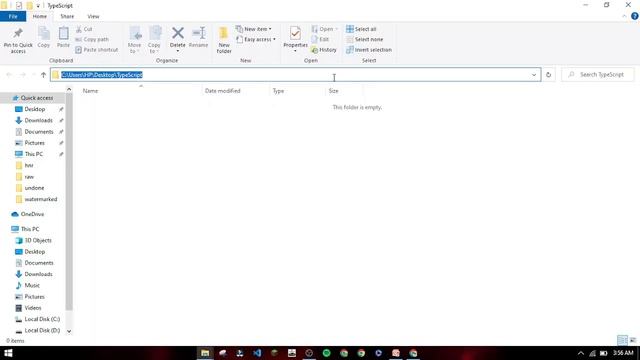640x360 pixels.
Task: Click the Search TypeScript box
Action: pos(598,75)
